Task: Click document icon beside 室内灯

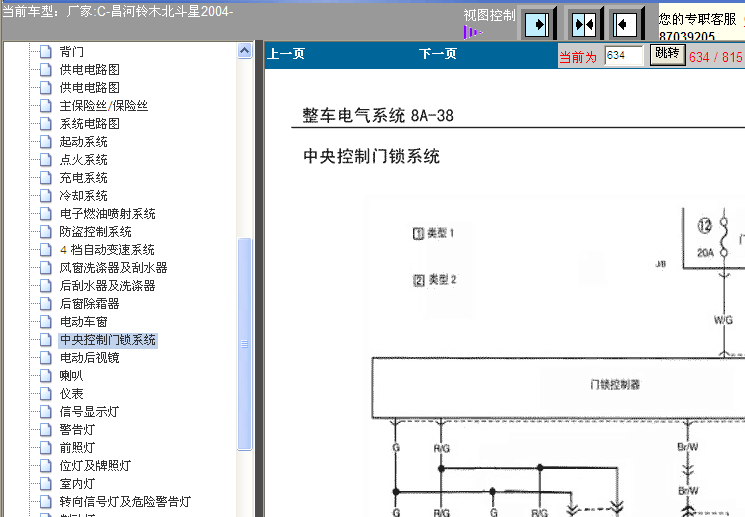Action: point(46,484)
